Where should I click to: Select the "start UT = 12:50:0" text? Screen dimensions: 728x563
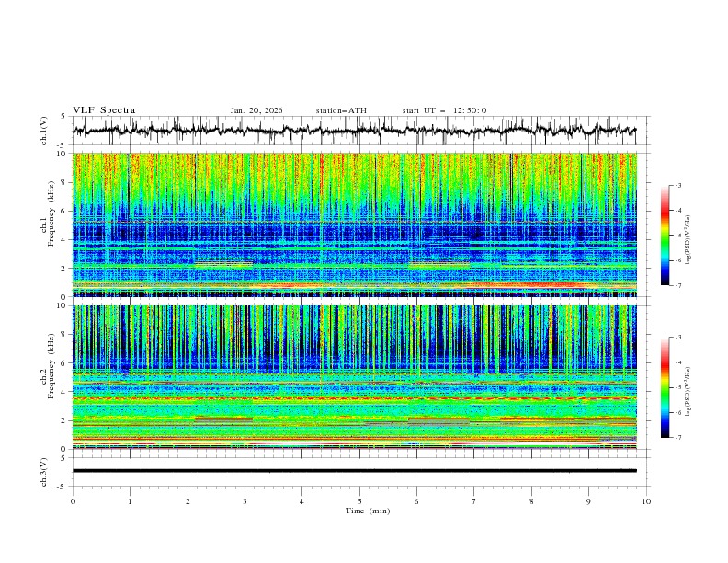point(444,110)
